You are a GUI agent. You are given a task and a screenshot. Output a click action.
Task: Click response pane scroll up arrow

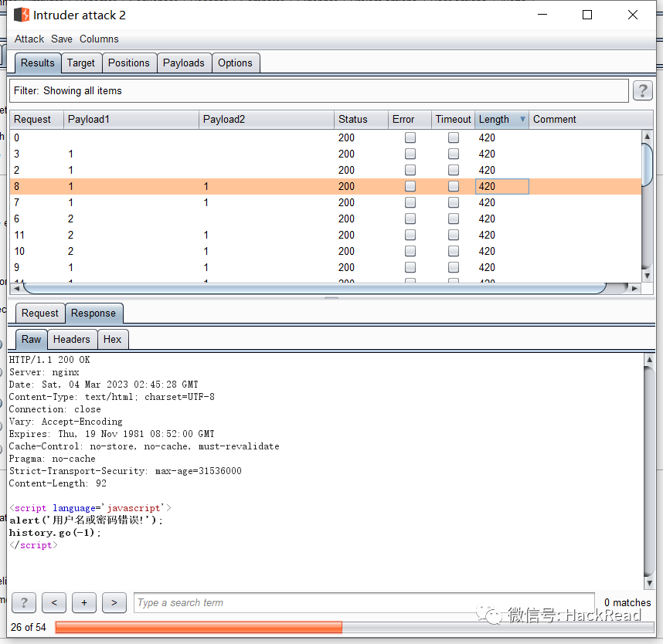pyautogui.click(x=649, y=360)
